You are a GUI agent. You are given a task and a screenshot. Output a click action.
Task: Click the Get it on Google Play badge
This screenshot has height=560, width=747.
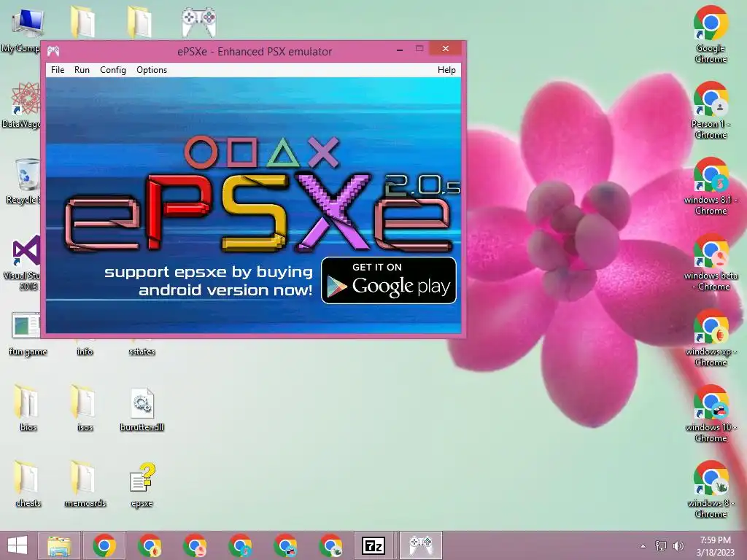(389, 281)
